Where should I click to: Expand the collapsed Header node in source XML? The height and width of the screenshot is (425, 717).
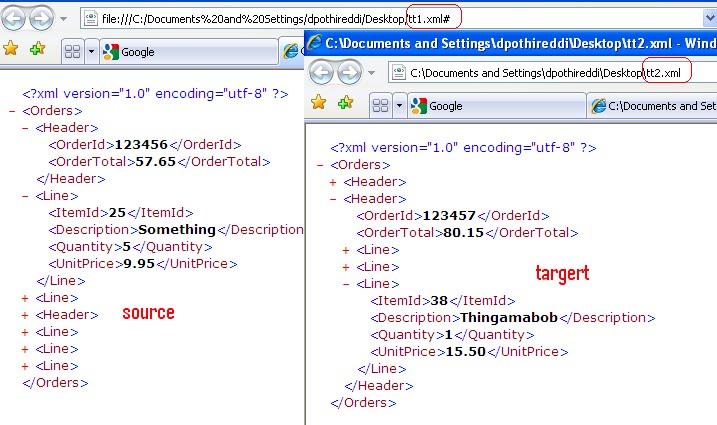coord(25,315)
